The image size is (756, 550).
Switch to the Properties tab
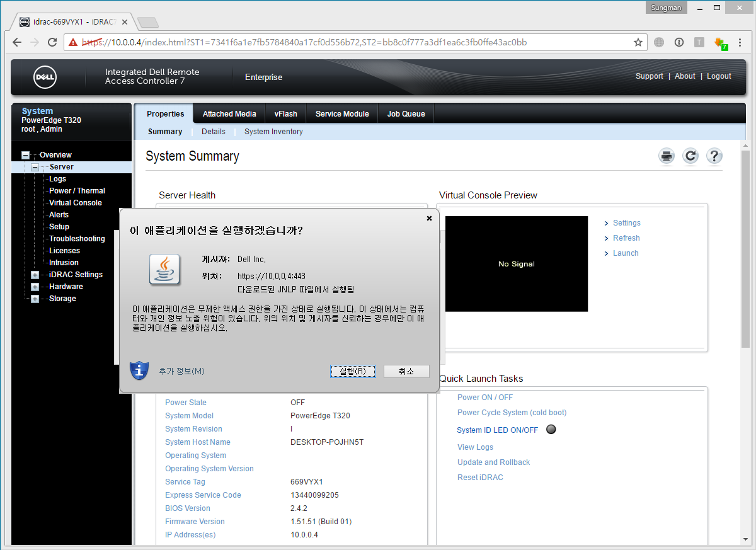pos(165,114)
